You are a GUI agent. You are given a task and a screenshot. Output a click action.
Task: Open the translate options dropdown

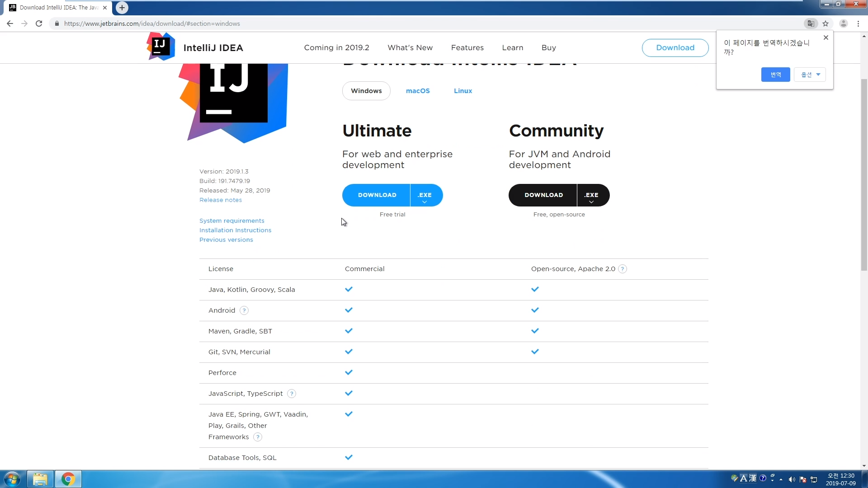pos(810,75)
